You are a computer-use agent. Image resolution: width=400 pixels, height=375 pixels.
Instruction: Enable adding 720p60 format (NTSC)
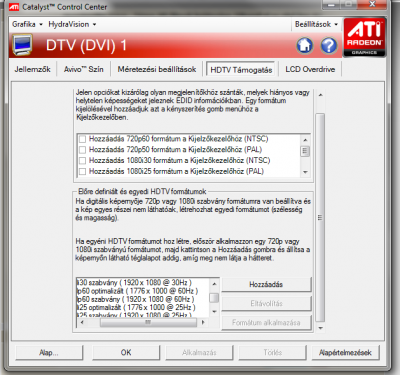click(82, 139)
